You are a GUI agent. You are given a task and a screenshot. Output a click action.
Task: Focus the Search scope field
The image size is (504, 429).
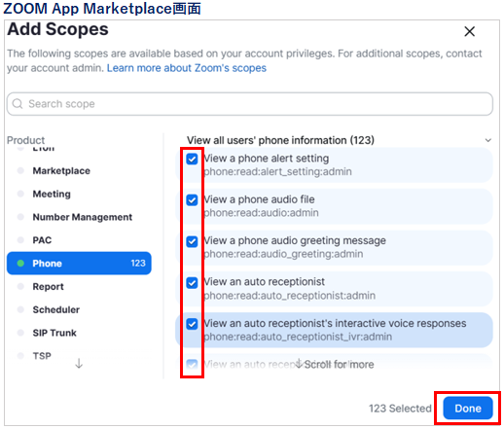pos(250,104)
